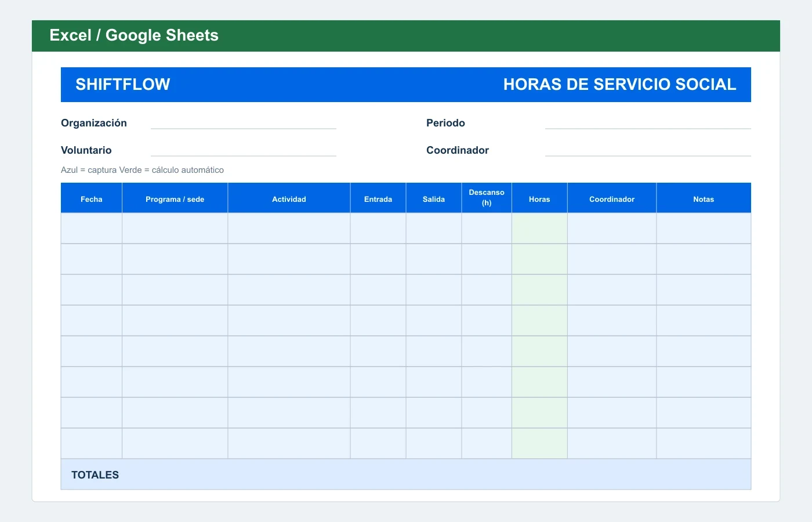Click the Excel / Google Sheets banner title
The width and height of the screenshot is (812, 522).
(x=134, y=35)
